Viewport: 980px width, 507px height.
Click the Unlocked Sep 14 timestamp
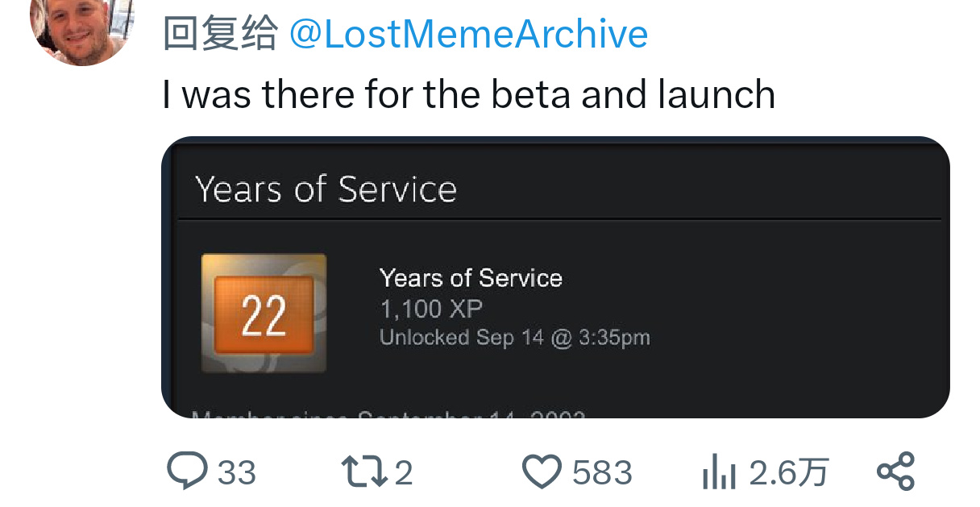(514, 337)
